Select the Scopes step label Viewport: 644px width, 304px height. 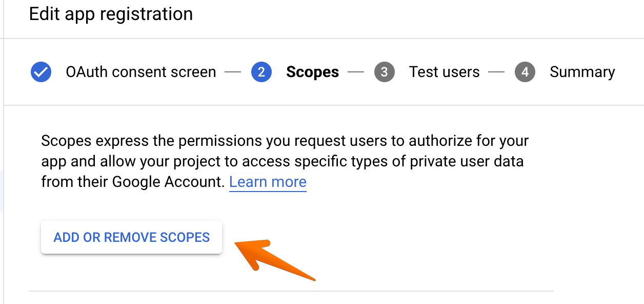click(312, 72)
